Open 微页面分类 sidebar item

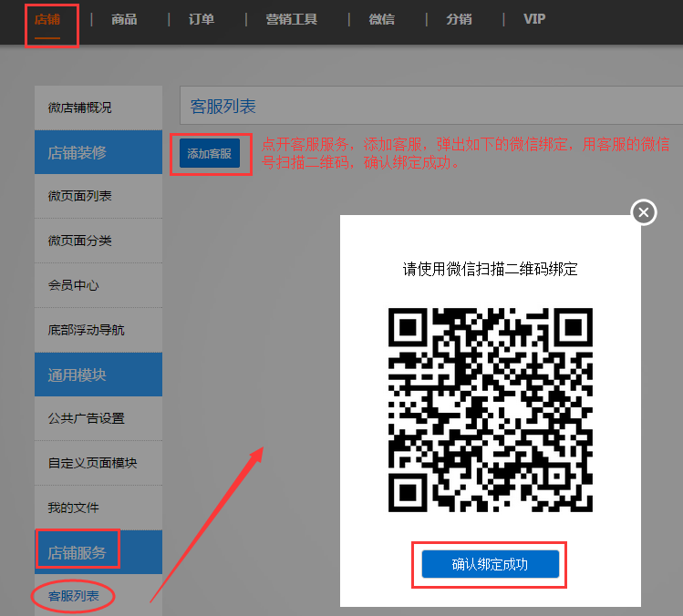[x=98, y=241]
